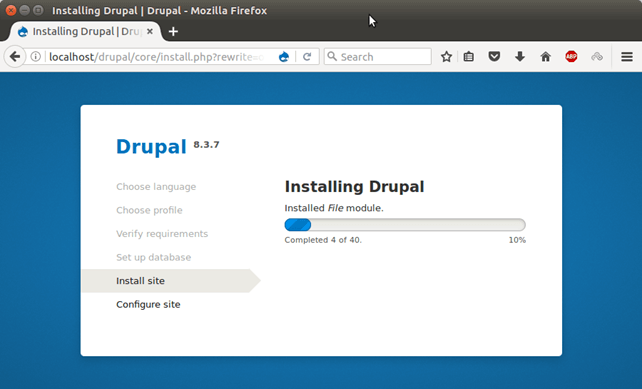Open a new tab with plus button
The image size is (642, 389).
(x=173, y=32)
